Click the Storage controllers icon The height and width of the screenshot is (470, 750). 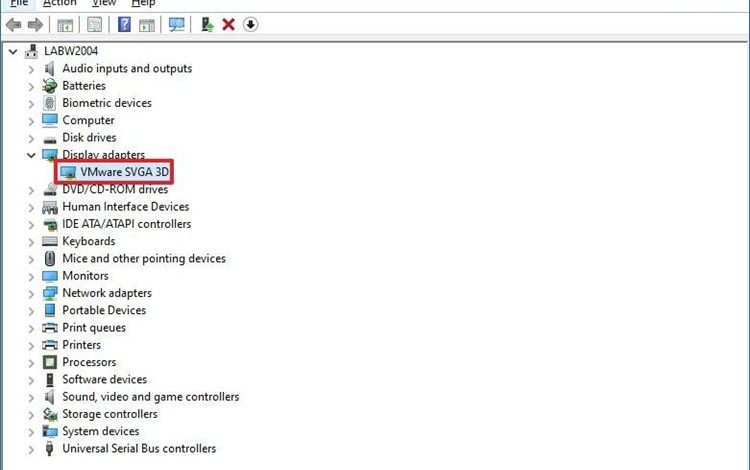pyautogui.click(x=50, y=414)
